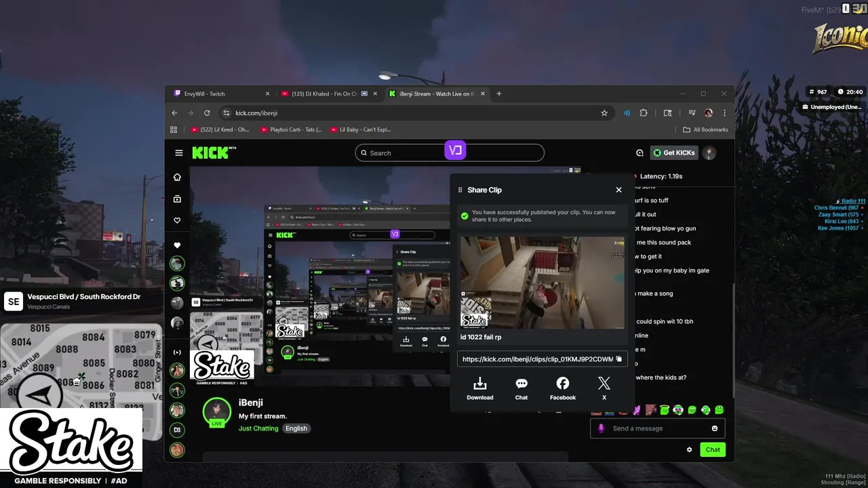868x488 pixels.
Task: Open the media control icon in Chrome toolbar
Action: point(692,113)
